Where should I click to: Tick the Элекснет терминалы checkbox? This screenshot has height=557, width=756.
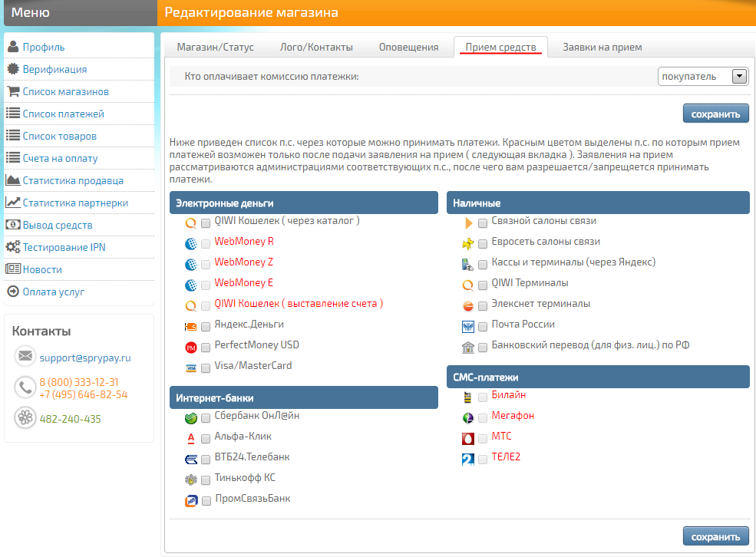(483, 306)
